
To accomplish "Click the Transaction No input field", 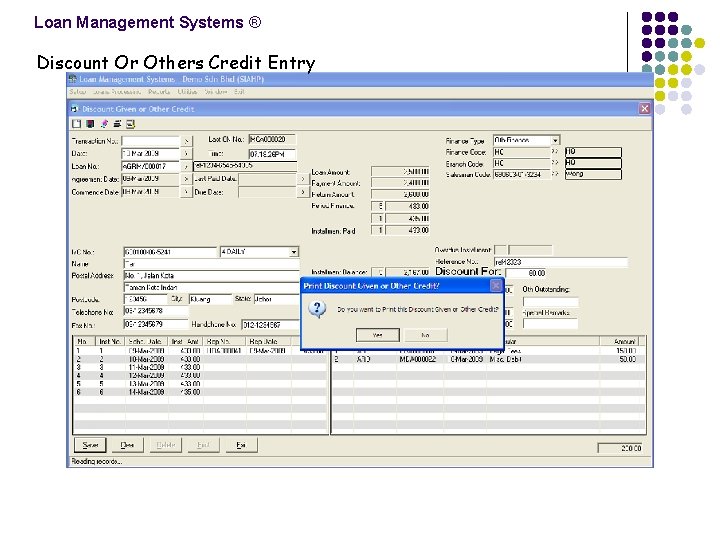I will pyautogui.click(x=151, y=141).
